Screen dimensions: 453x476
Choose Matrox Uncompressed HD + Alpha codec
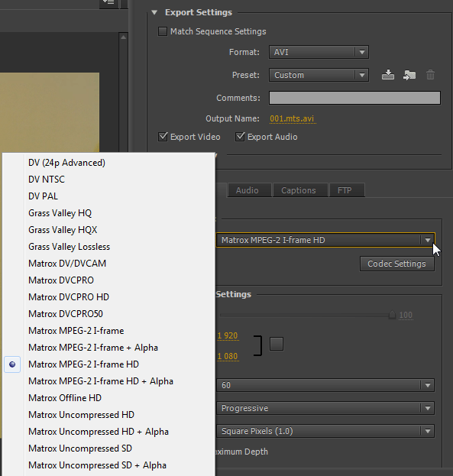99,432
